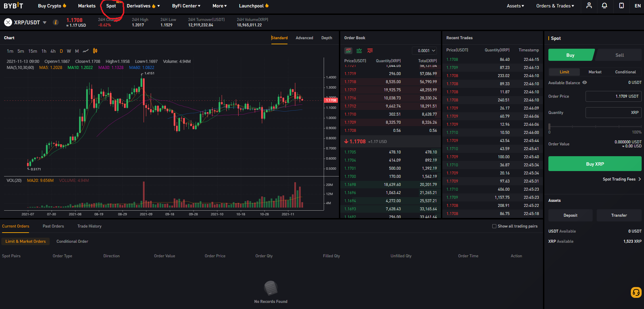This screenshot has width=644, height=309.
Task: Select Market order type
Action: (x=595, y=72)
